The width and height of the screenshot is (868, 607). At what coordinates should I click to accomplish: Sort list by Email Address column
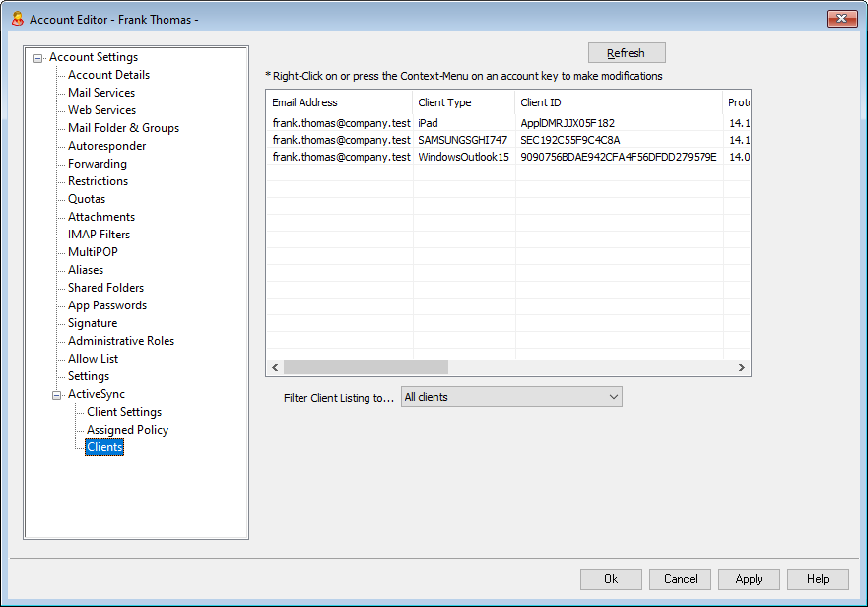(305, 102)
